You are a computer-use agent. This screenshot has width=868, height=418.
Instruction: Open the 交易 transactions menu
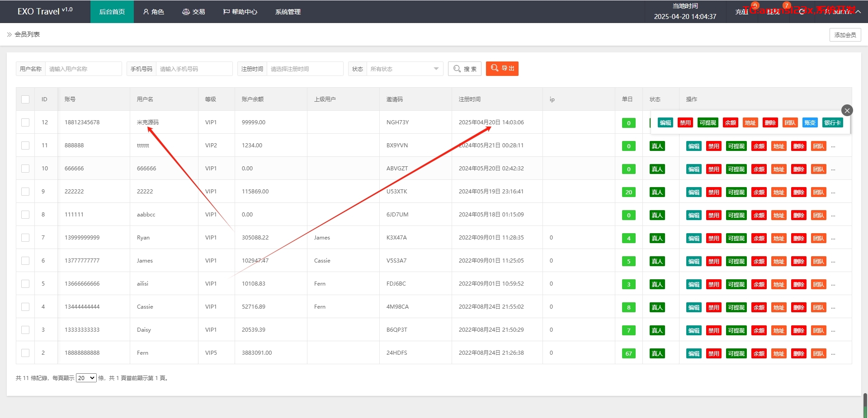193,12
